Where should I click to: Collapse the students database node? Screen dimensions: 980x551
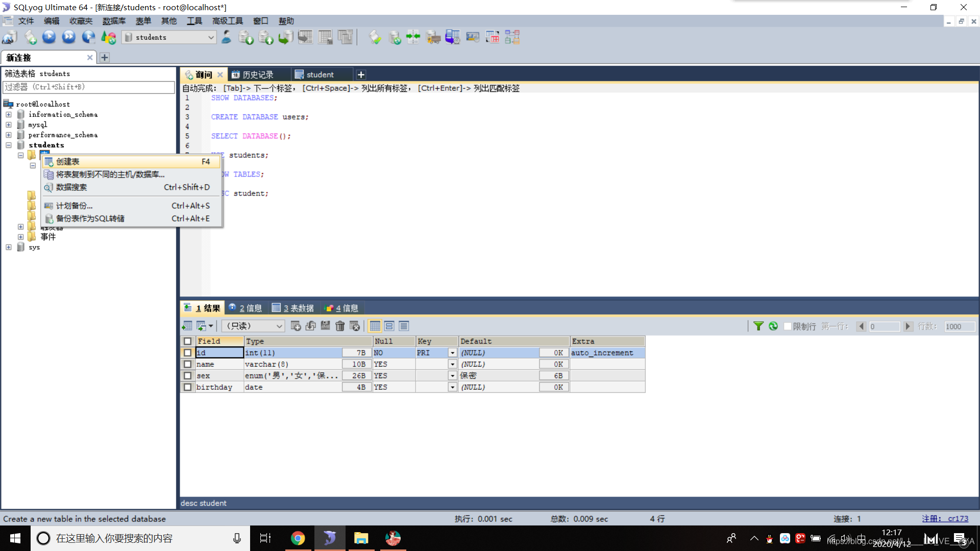9,145
